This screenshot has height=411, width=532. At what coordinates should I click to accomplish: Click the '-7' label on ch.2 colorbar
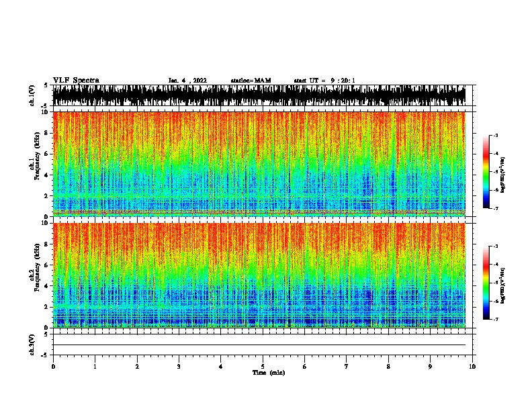click(x=495, y=319)
